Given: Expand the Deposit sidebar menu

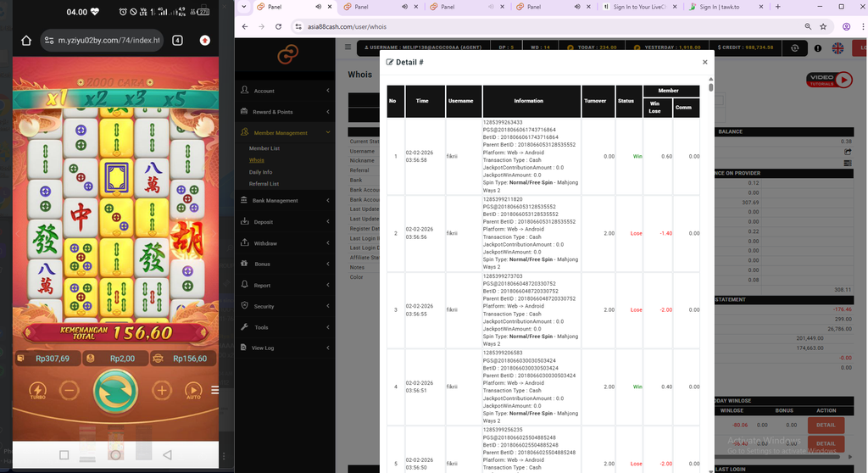Looking at the screenshot, I should (286, 221).
